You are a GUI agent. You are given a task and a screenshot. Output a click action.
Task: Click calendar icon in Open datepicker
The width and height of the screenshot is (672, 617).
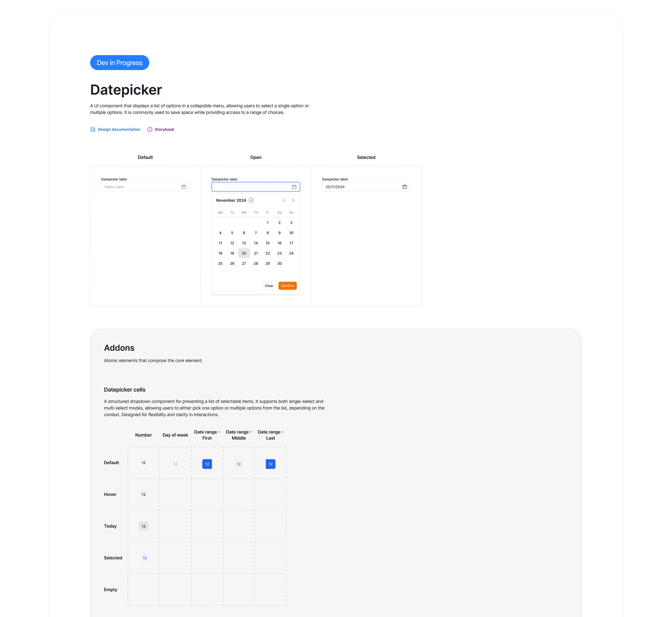294,187
